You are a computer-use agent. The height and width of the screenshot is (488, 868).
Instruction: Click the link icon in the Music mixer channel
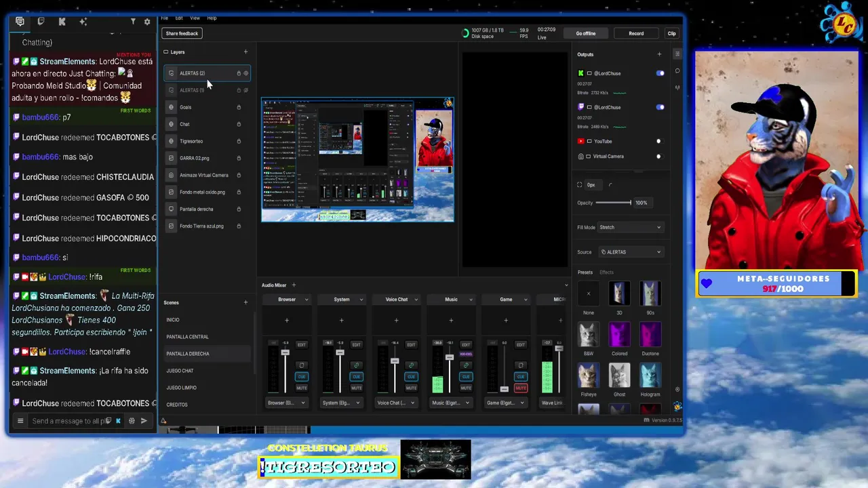(x=466, y=365)
